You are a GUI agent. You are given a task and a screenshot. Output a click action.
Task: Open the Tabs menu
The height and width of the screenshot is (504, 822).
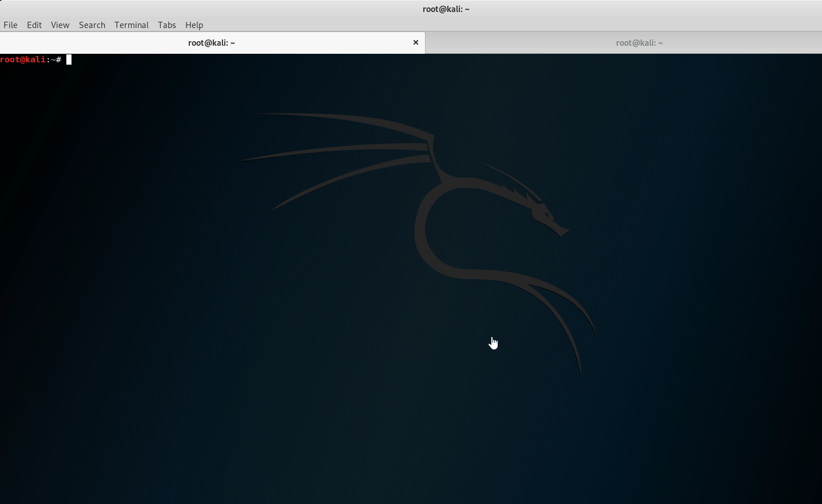tap(167, 25)
